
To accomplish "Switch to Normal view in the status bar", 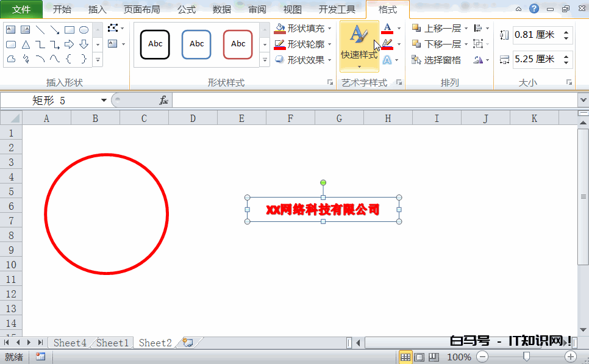I will pos(405,357).
